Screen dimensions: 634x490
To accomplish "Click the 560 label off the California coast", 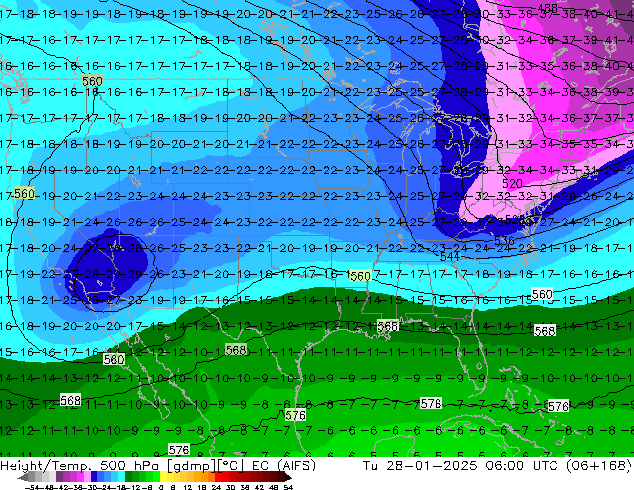I will click(24, 194).
